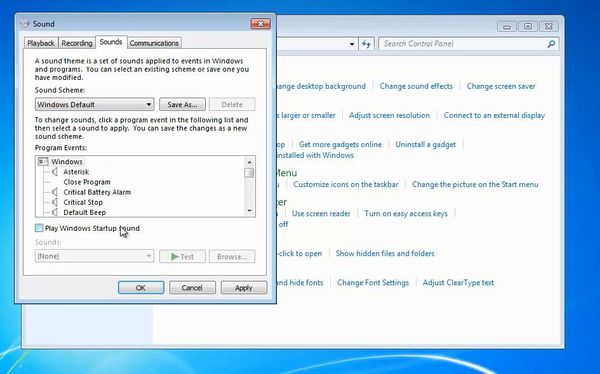Click the speaker icon beside Default Beep
The width and height of the screenshot is (600, 374).
(x=55, y=212)
